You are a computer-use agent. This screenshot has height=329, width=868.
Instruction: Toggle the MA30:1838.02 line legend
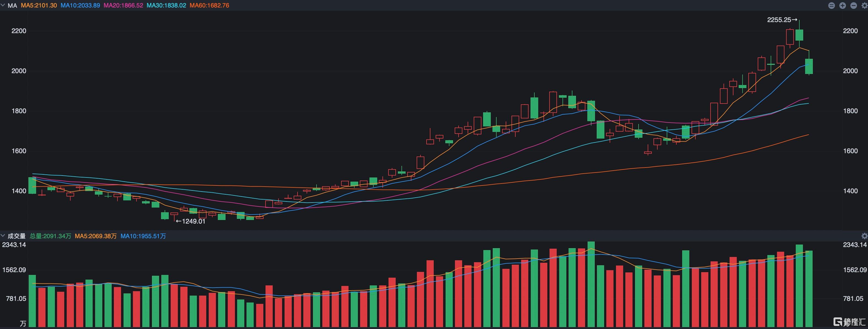(167, 6)
